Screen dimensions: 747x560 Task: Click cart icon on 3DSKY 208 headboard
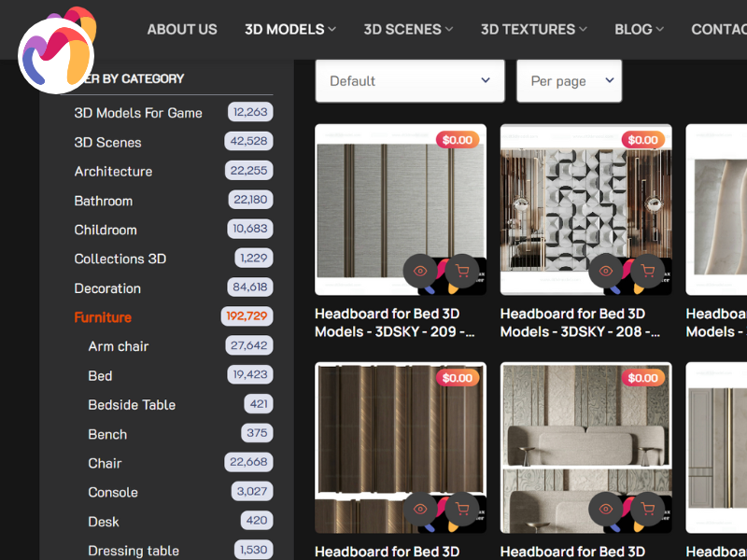[646, 272]
